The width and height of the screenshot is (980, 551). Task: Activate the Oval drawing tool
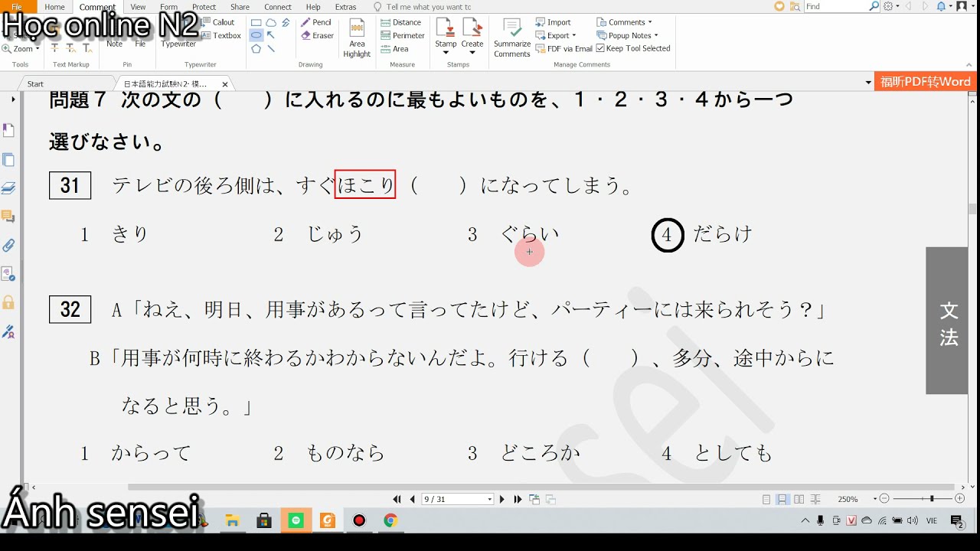[x=256, y=35]
